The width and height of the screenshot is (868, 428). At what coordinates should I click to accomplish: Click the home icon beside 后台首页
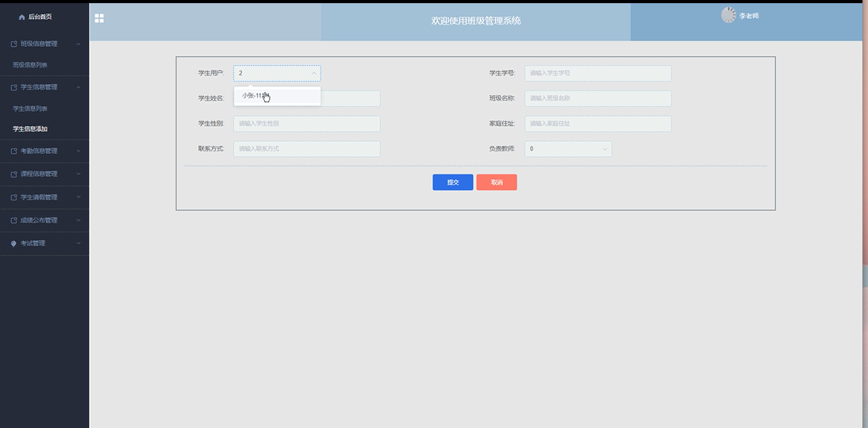(21, 17)
